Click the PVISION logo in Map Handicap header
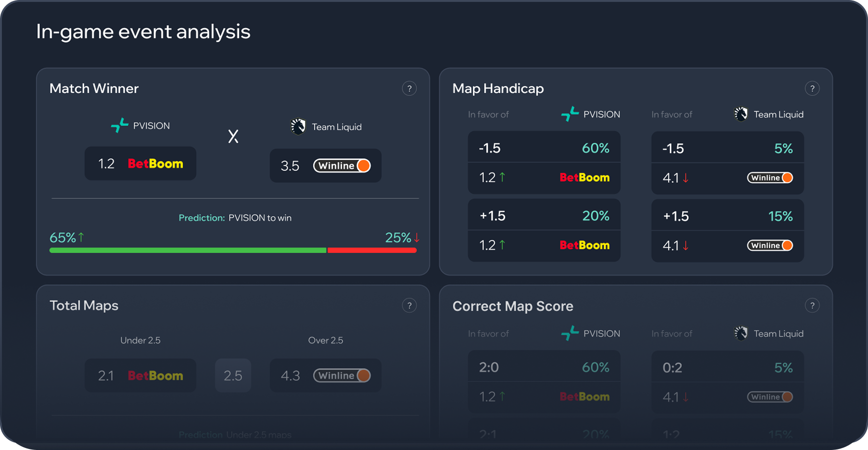868x450 pixels. tap(570, 114)
